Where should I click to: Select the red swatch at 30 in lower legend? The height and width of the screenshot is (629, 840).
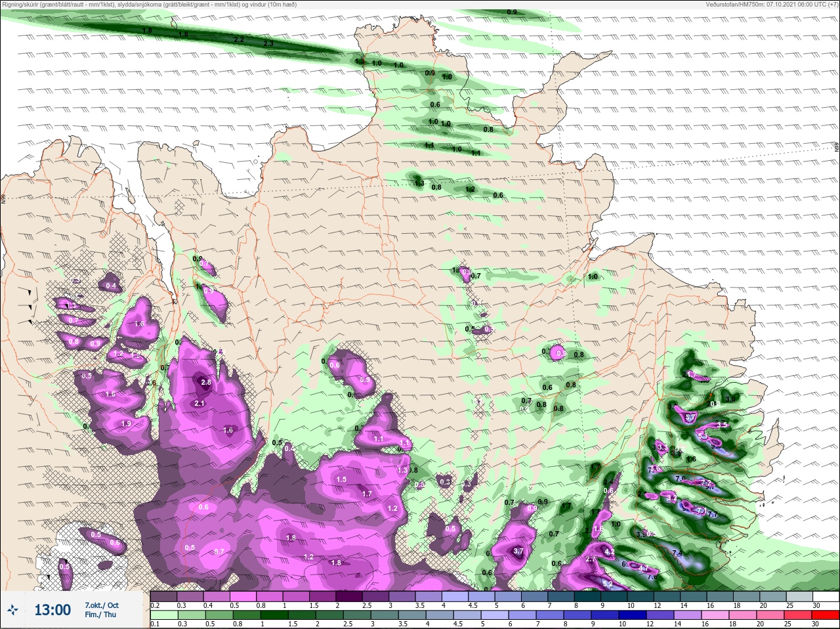826,615
